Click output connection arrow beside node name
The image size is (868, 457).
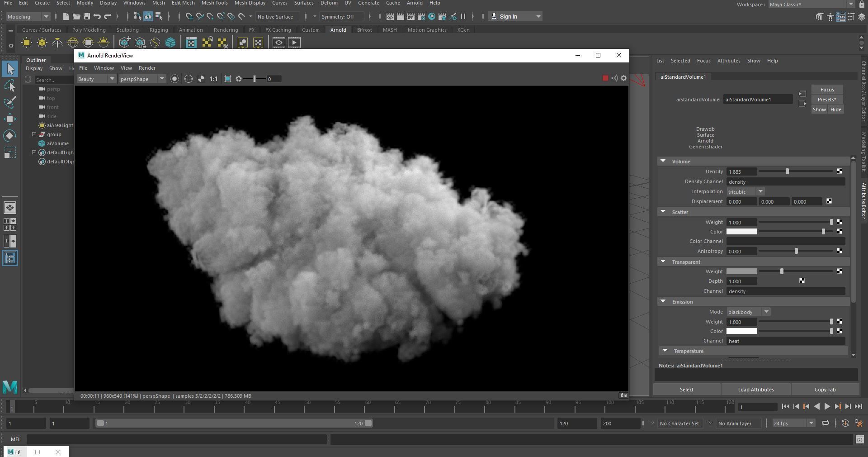click(x=802, y=104)
